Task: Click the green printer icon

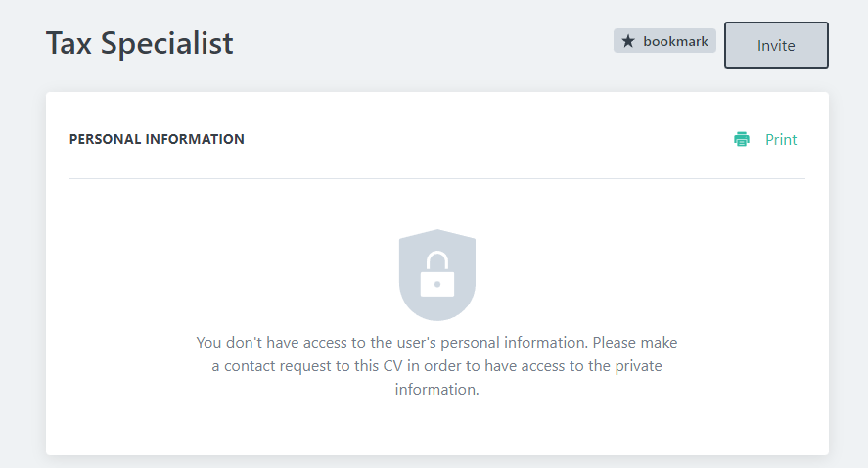Action: (x=741, y=139)
